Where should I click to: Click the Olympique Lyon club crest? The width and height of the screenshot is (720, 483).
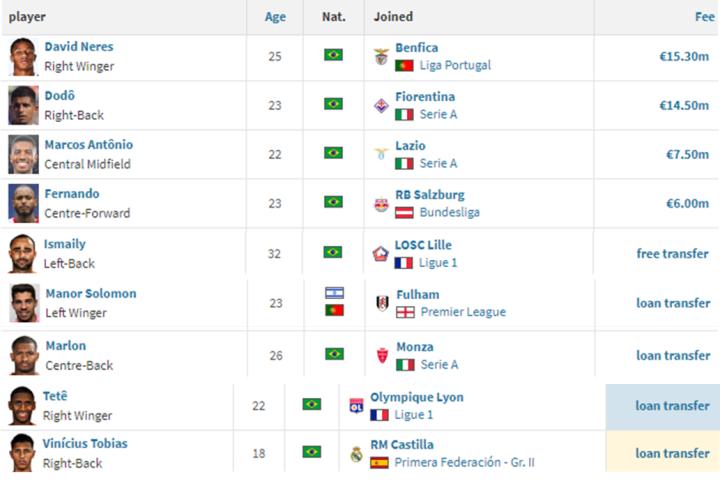tap(356, 406)
